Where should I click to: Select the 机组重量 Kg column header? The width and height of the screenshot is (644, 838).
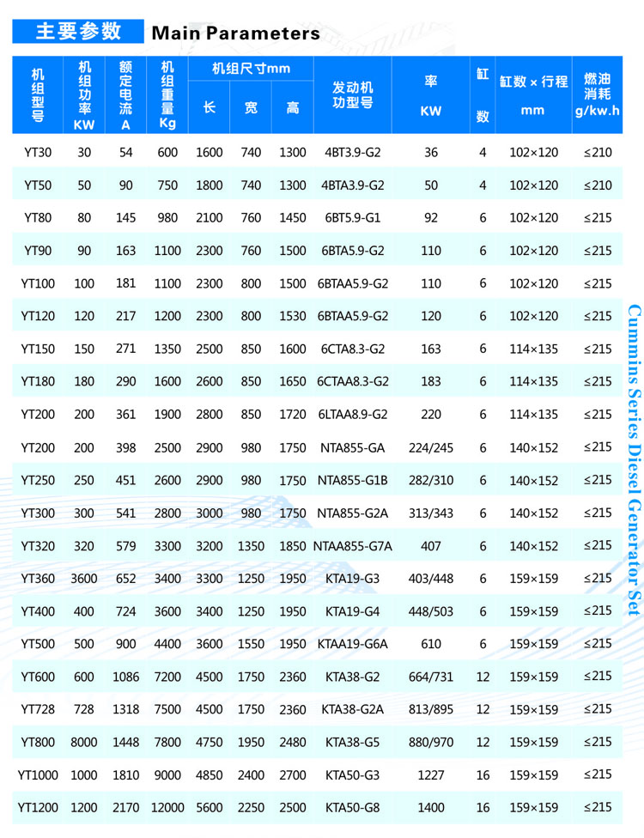[x=167, y=95]
